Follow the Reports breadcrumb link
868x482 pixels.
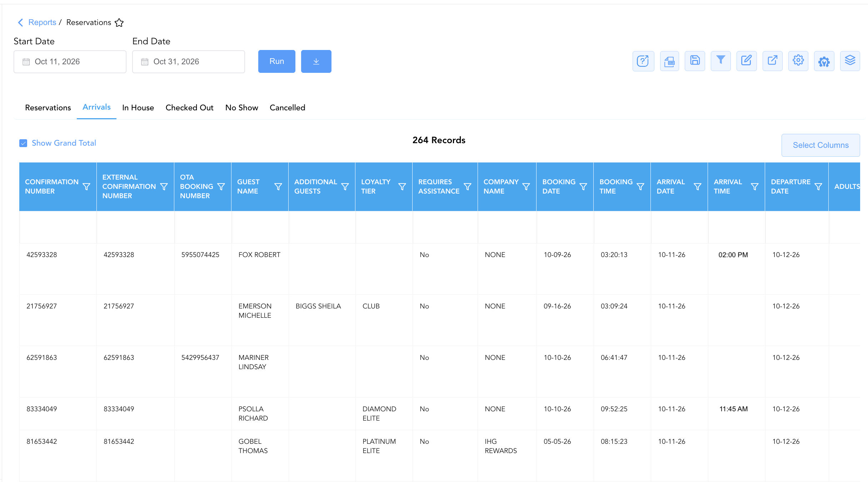tap(42, 22)
